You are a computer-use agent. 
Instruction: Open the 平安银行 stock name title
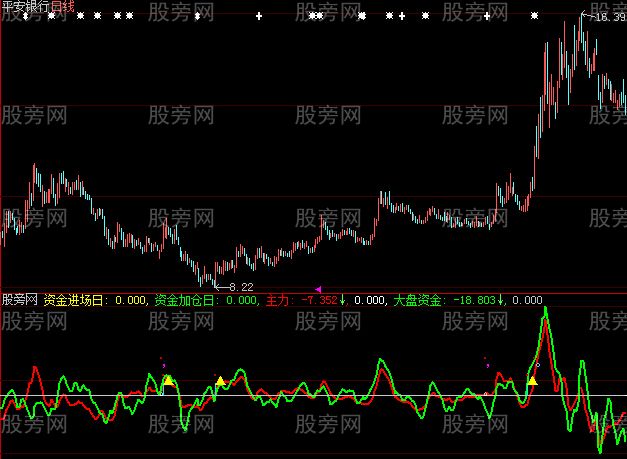point(26,6)
